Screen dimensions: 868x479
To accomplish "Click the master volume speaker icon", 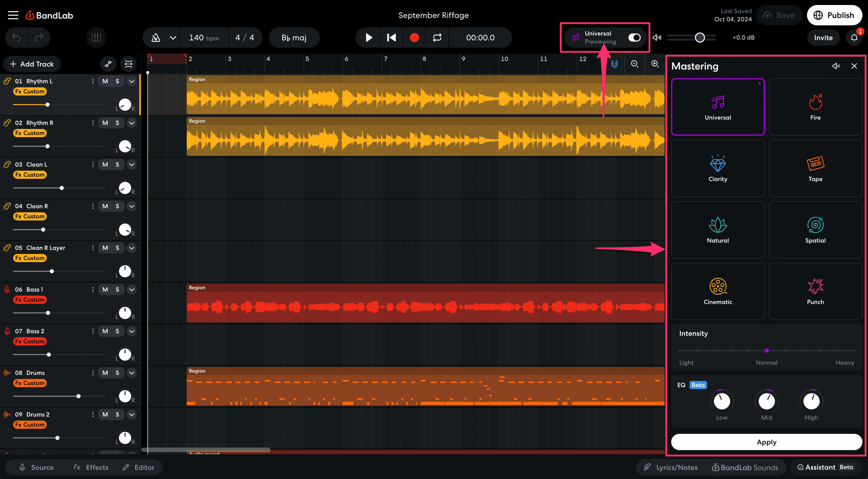I will coord(657,37).
